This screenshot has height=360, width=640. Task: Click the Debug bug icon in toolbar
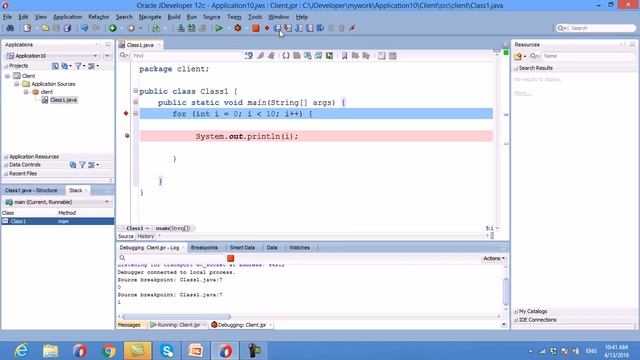238,28
